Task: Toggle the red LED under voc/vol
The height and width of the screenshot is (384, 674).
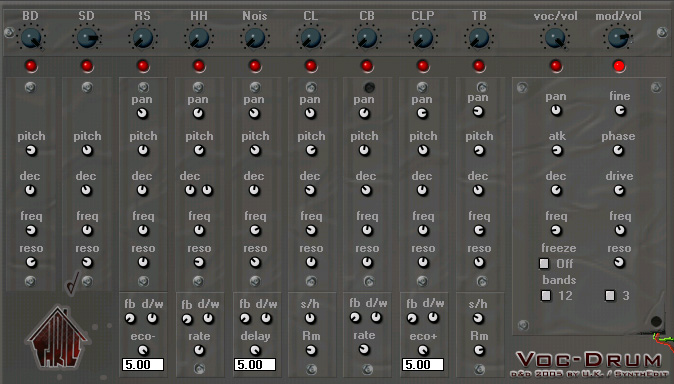Action: point(556,66)
